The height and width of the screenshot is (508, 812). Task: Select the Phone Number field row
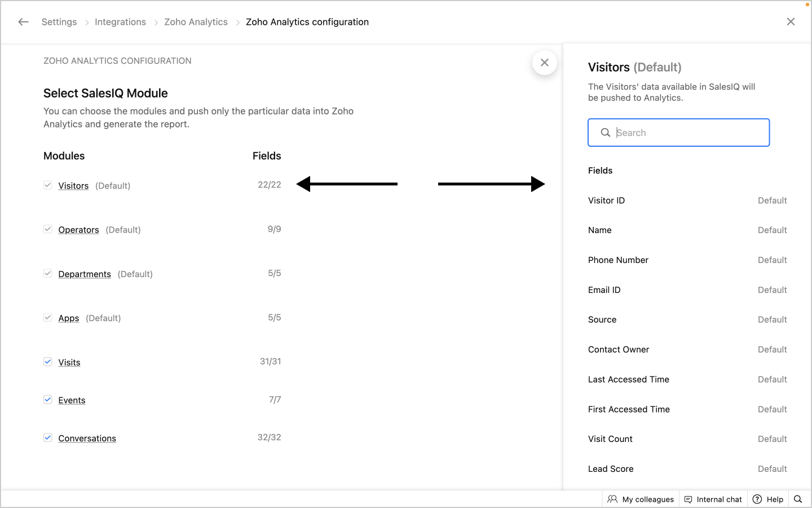point(687,260)
